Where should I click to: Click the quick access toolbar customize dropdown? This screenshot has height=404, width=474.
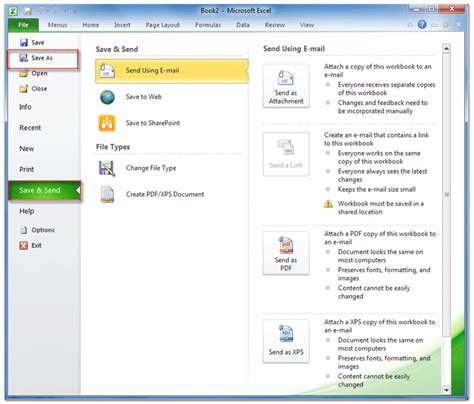76,12
